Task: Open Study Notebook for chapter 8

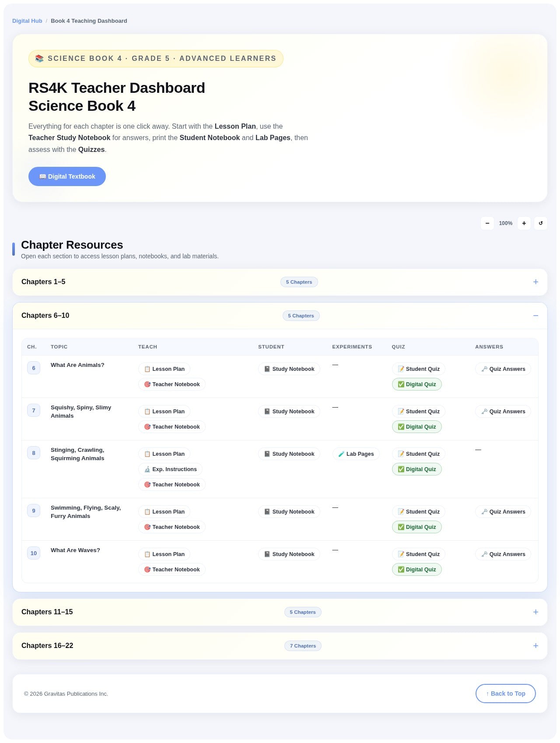Action: pos(289,454)
